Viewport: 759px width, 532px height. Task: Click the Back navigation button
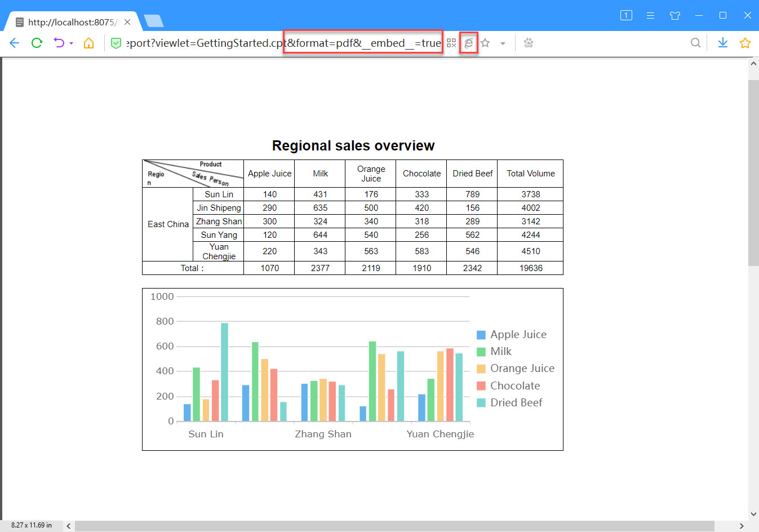click(14, 43)
